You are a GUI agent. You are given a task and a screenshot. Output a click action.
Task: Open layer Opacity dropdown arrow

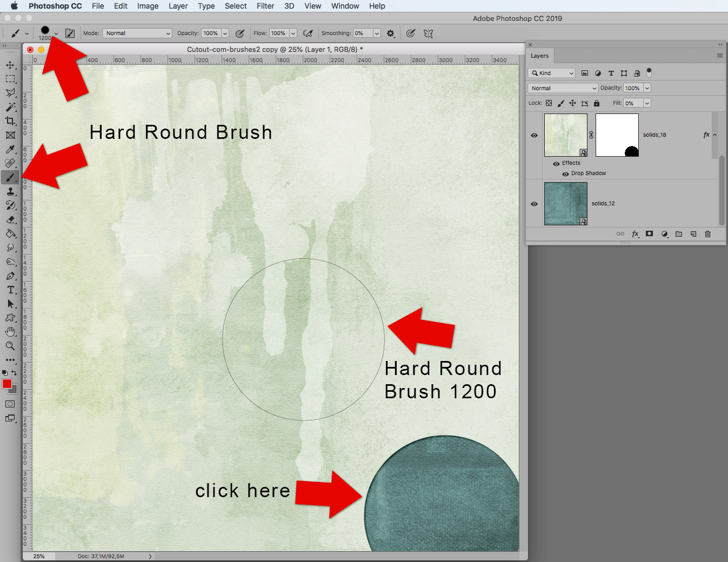pos(647,88)
